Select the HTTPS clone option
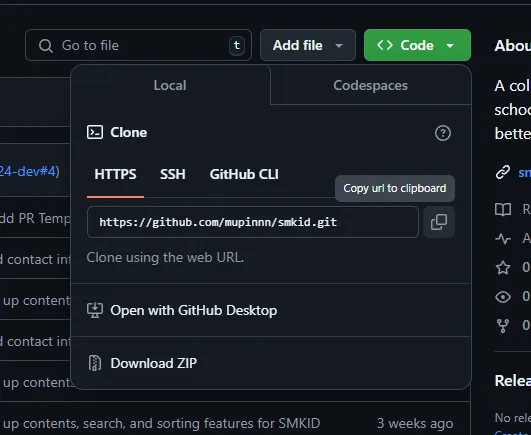 [115, 175]
